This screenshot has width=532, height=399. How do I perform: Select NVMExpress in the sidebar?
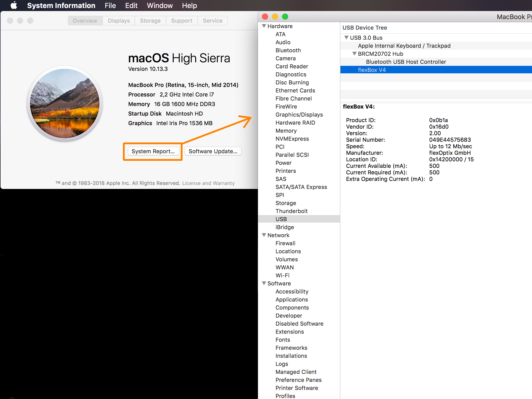pos(292,139)
